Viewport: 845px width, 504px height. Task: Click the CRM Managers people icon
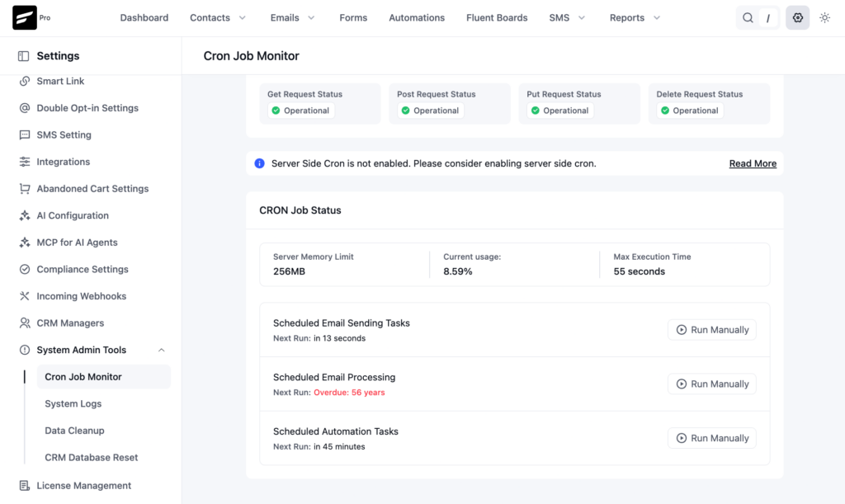[24, 323]
